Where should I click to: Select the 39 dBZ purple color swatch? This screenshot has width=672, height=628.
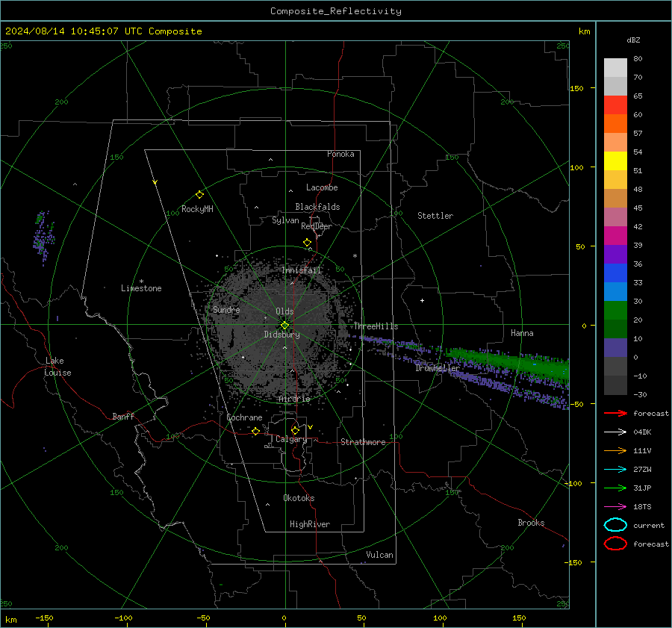615,254
